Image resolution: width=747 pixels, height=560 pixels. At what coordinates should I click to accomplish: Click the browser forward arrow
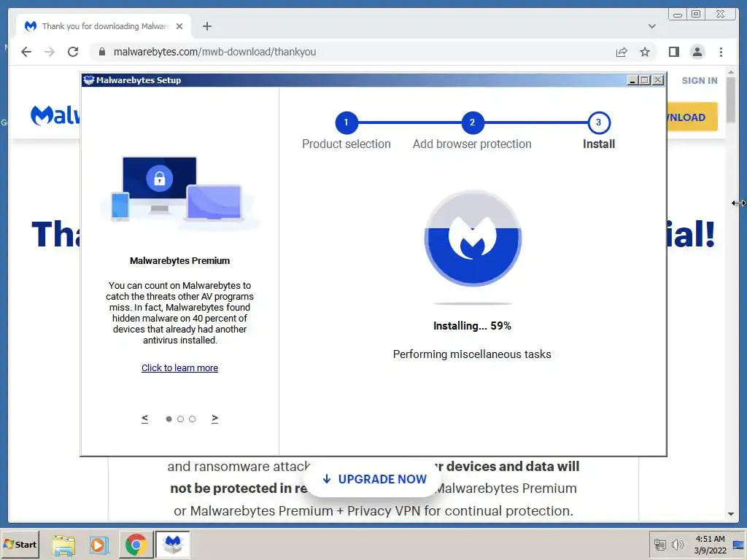click(x=50, y=52)
